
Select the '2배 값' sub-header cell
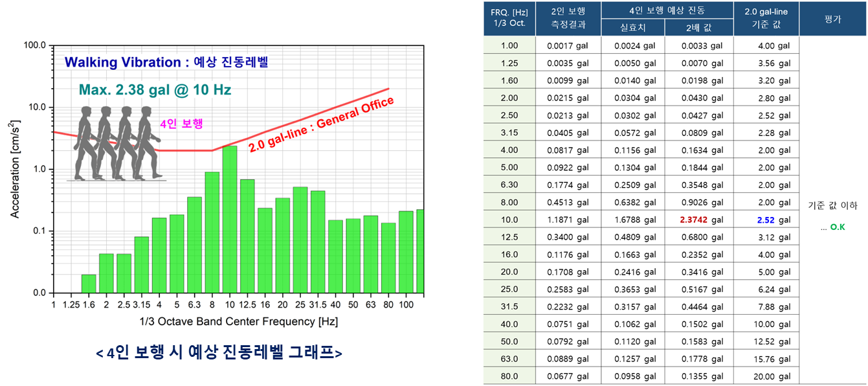(x=698, y=27)
